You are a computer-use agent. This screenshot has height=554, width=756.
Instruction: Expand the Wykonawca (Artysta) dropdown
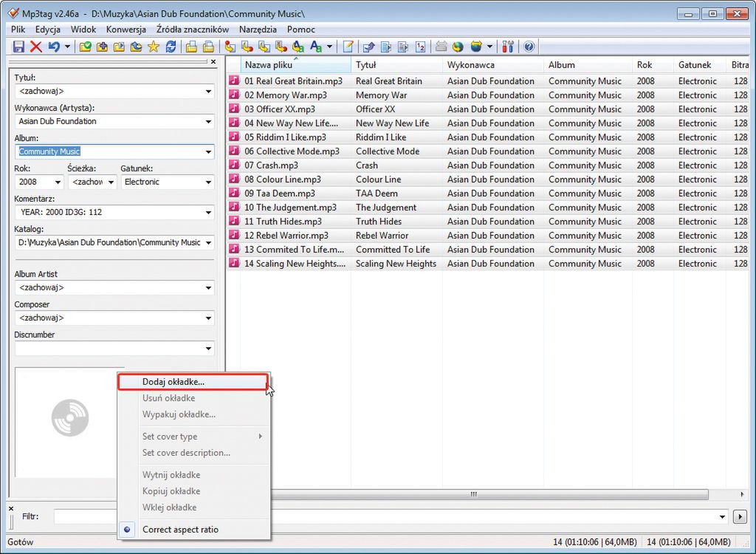[209, 122]
